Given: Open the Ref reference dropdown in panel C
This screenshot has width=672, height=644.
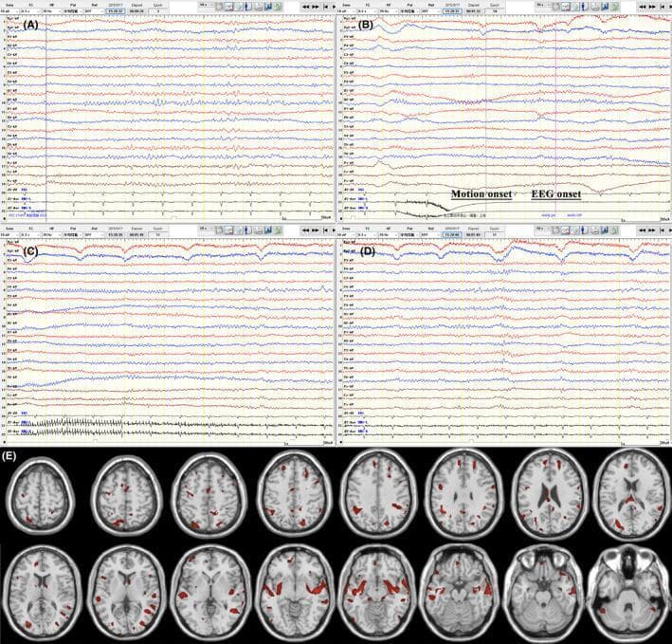Looking at the screenshot, I should point(94,235).
